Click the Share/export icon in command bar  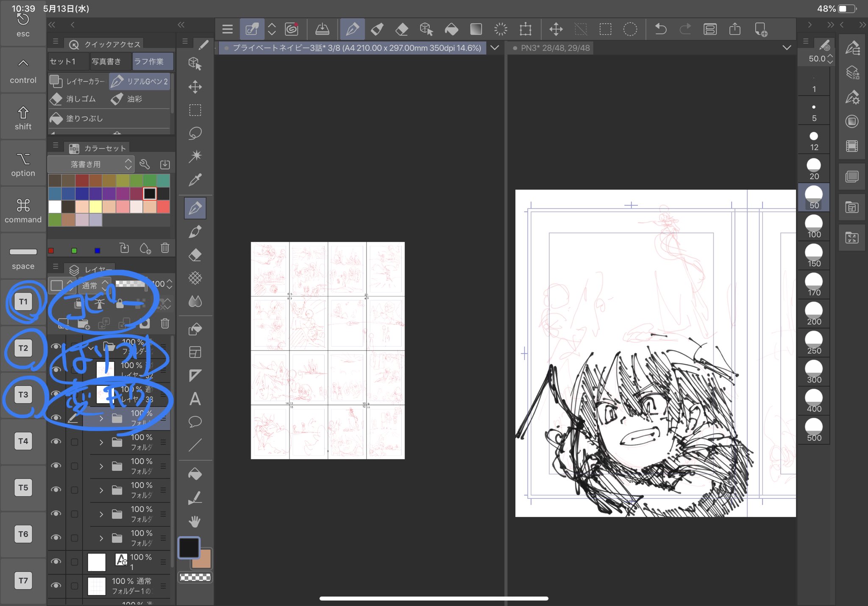[735, 29]
